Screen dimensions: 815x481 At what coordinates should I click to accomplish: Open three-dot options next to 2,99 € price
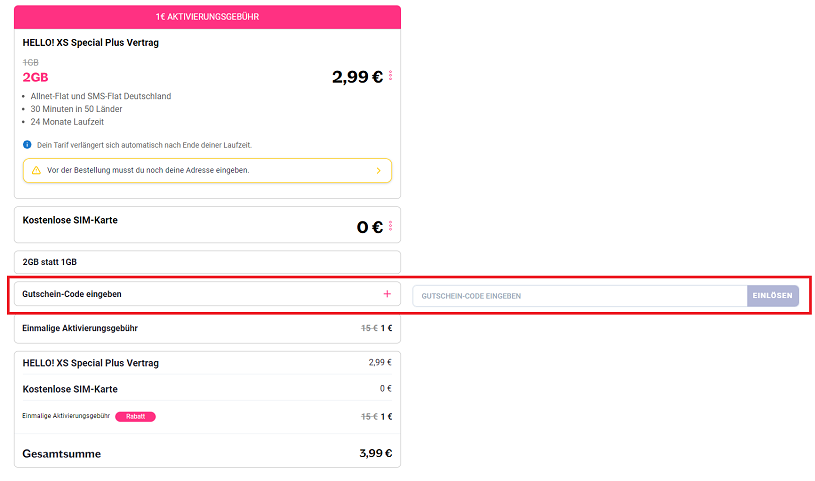coord(391,76)
